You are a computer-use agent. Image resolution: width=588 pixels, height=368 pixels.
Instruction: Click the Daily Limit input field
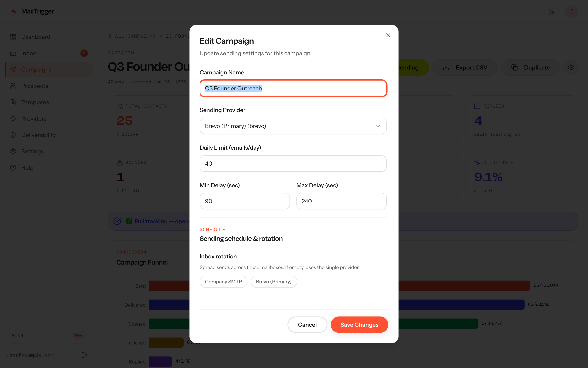click(293, 164)
